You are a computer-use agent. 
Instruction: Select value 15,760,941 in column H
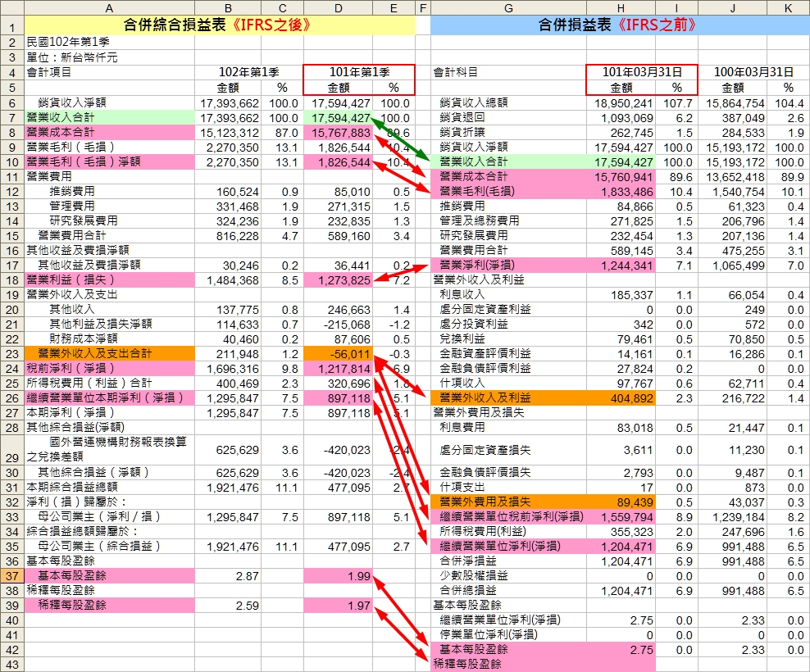coord(621,177)
